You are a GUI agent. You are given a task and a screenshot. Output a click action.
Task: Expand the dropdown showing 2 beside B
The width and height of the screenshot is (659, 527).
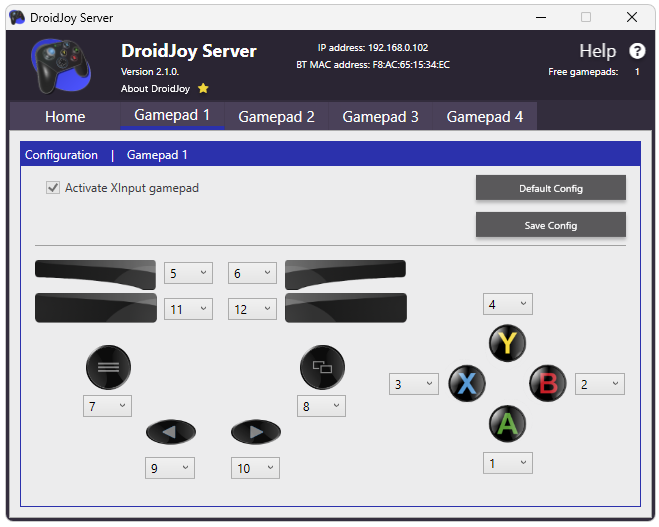(x=600, y=384)
